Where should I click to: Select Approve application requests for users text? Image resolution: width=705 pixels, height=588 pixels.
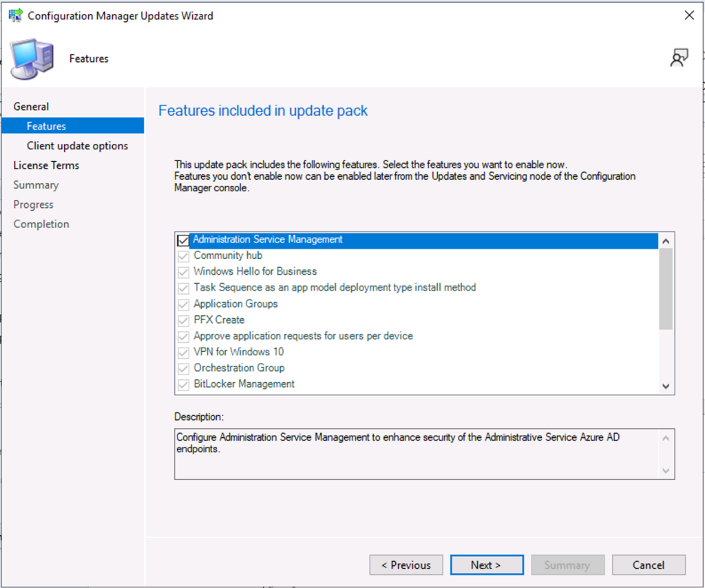coord(303,336)
